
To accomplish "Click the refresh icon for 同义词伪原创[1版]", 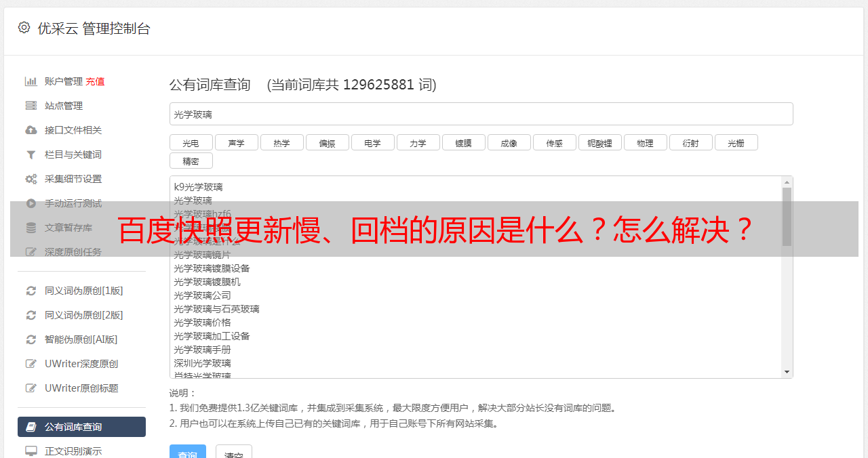I will pos(31,291).
